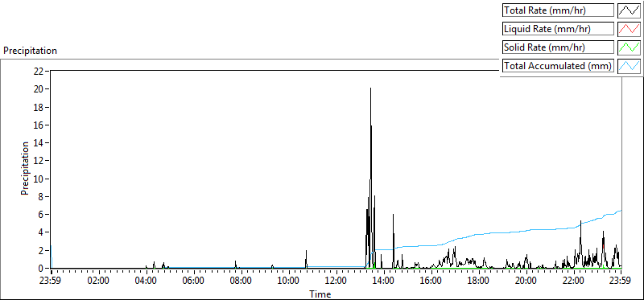Screen dimensions: 644x300
Task: Click the Time X-axis title
Action: tap(320, 294)
